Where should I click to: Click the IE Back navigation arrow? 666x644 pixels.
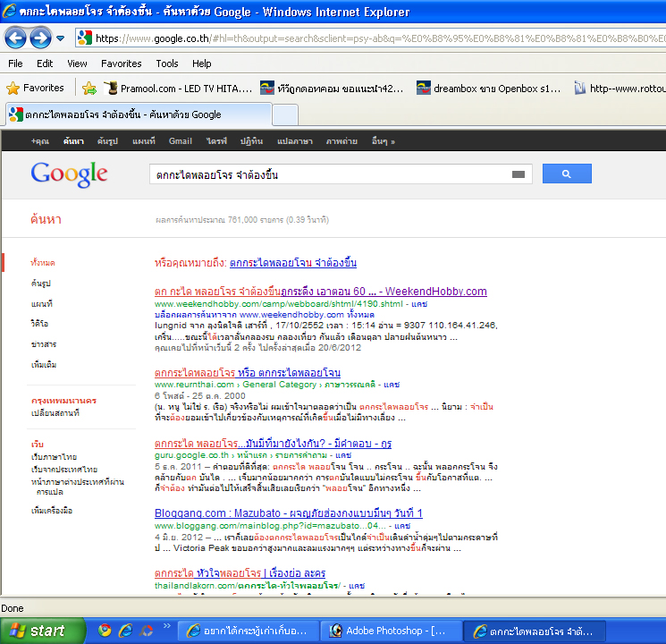[15, 38]
